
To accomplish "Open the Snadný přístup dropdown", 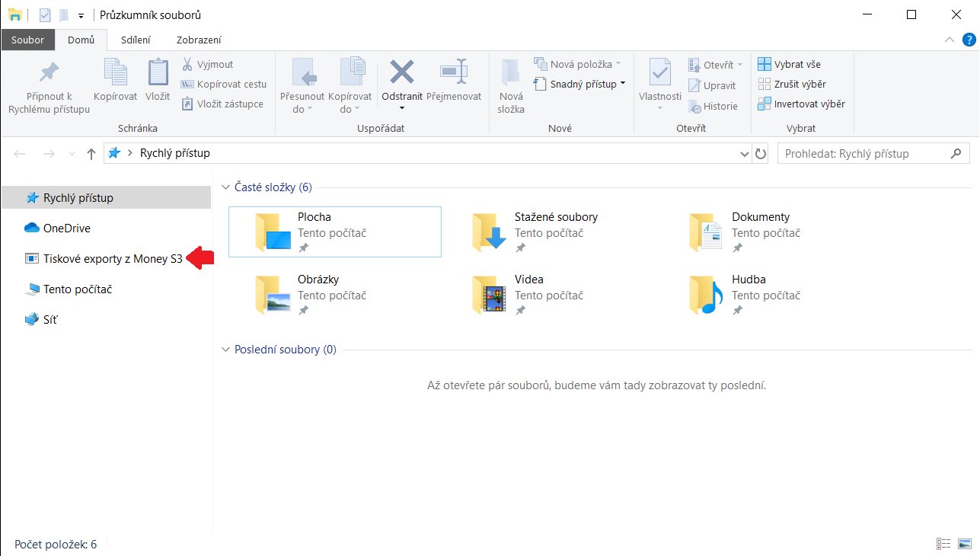I will (x=579, y=84).
